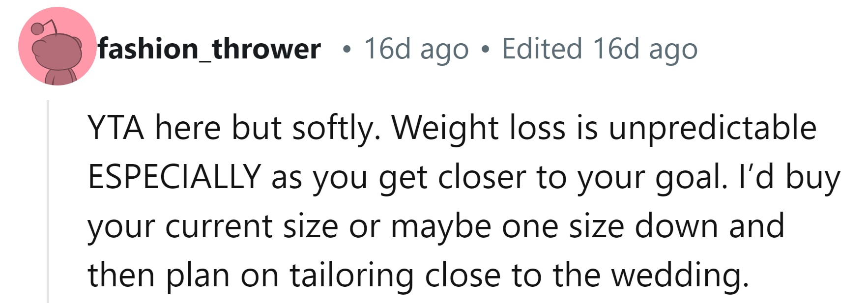
Task: Click the word "Weight" in the first line
Action: (x=444, y=128)
